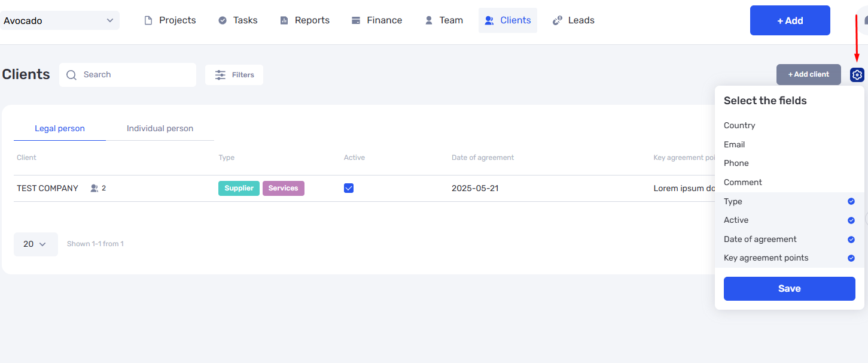Click the 2025-05-21 date cell
The image size is (868, 363).
point(475,188)
